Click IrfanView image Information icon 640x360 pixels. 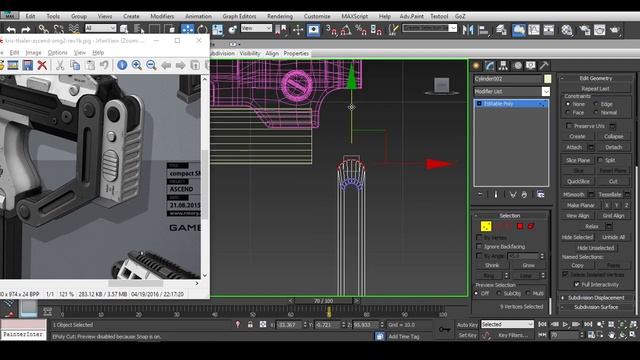tap(122, 65)
